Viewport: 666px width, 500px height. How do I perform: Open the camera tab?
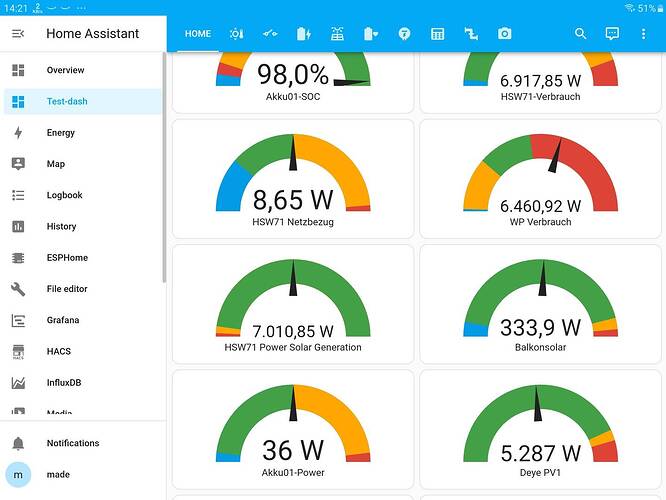[505, 34]
